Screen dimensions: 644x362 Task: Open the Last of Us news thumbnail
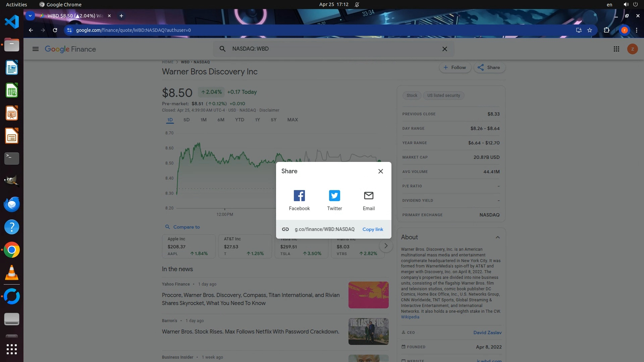tap(368, 331)
